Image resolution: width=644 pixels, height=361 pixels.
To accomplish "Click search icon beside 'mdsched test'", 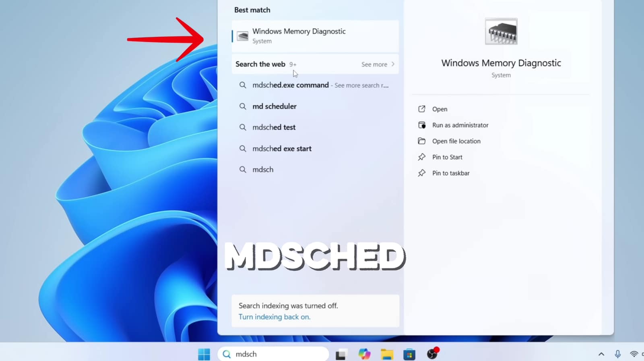I will click(x=243, y=127).
